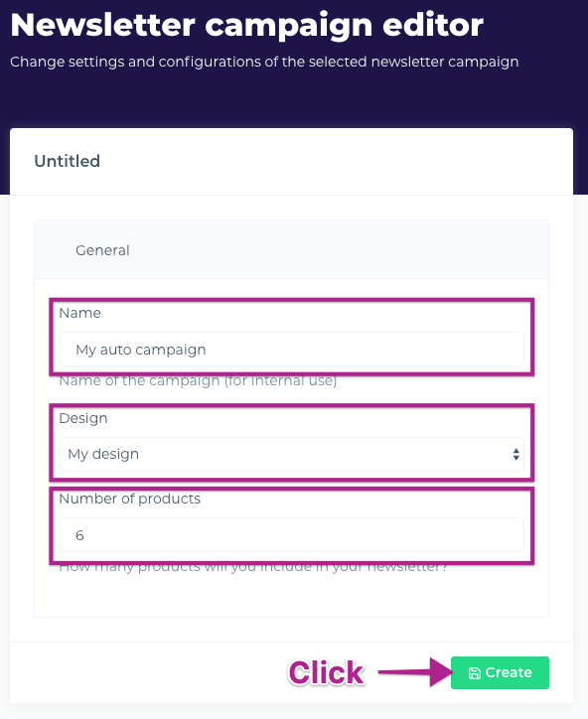Screen dimensions: 588x719
Task: Click the green Create button label
Action: coord(509,672)
